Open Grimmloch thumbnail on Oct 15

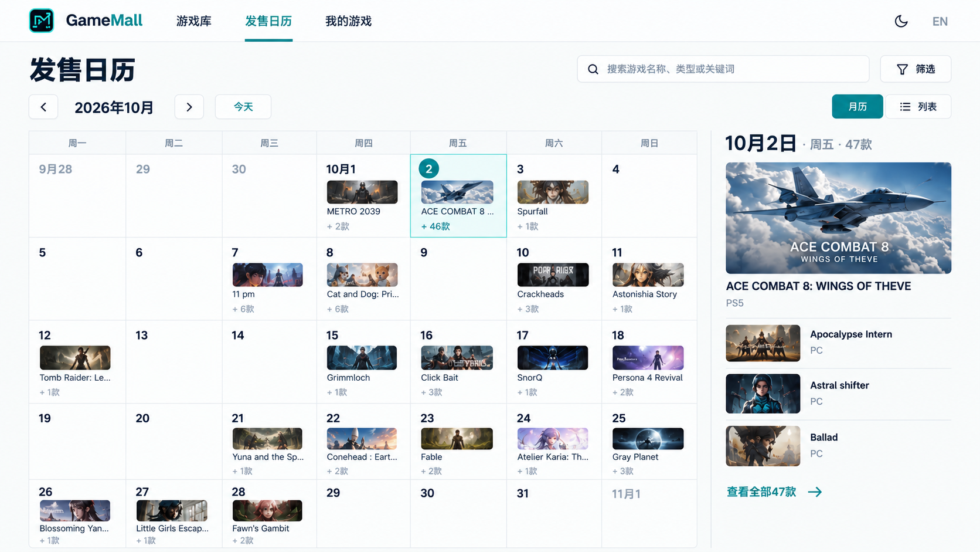[x=362, y=358]
